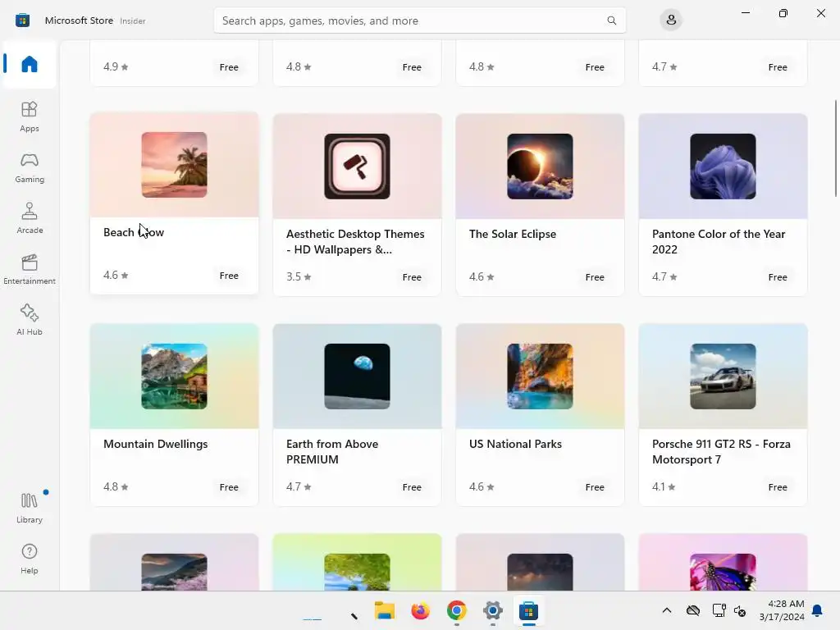Open the Beach Glow theme icon
This screenshot has width=840, height=630.
pos(174,164)
